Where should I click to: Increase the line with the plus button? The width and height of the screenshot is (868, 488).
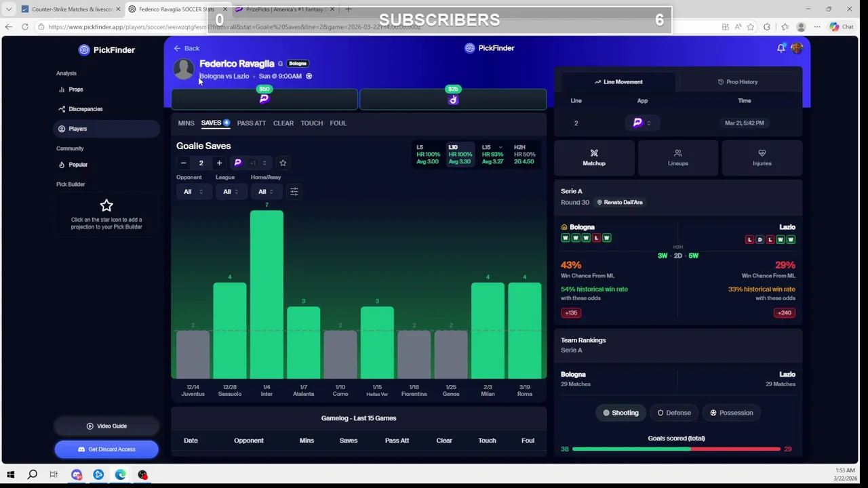(219, 163)
